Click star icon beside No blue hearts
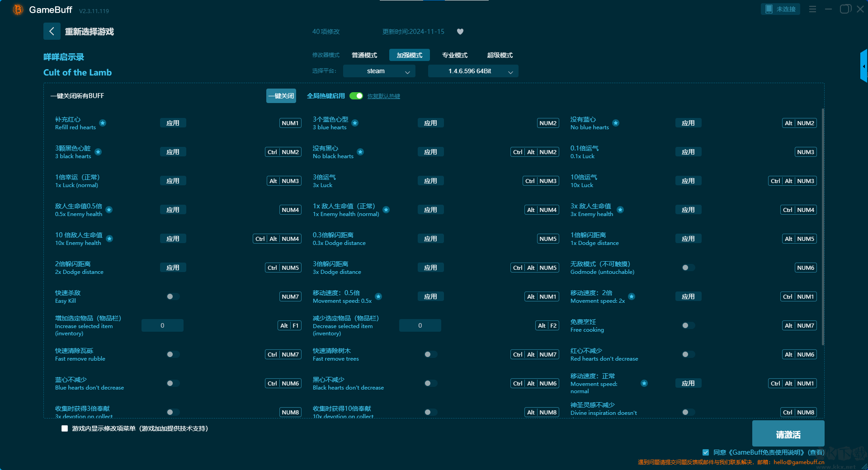868x470 pixels. pos(616,123)
